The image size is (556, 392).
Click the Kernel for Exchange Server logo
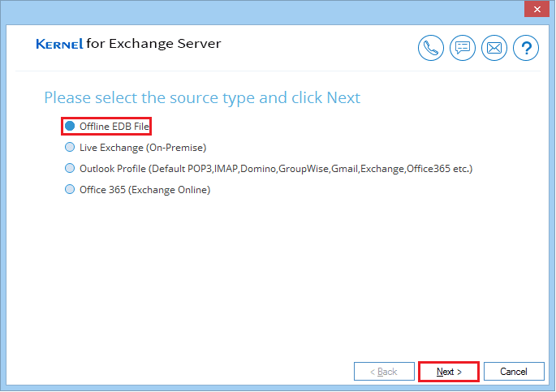tap(128, 44)
